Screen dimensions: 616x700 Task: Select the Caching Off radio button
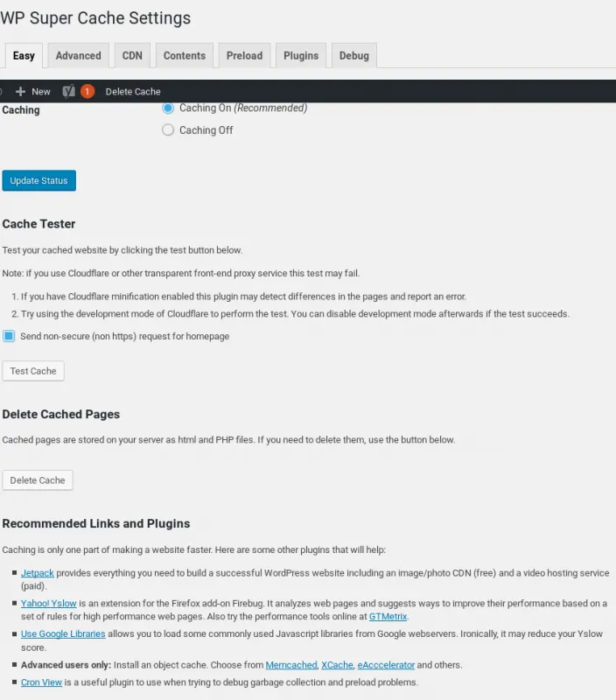click(168, 129)
